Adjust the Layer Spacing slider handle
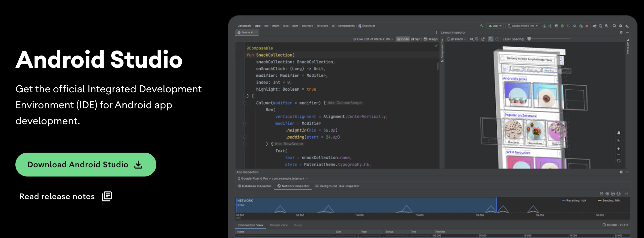 pos(529,39)
